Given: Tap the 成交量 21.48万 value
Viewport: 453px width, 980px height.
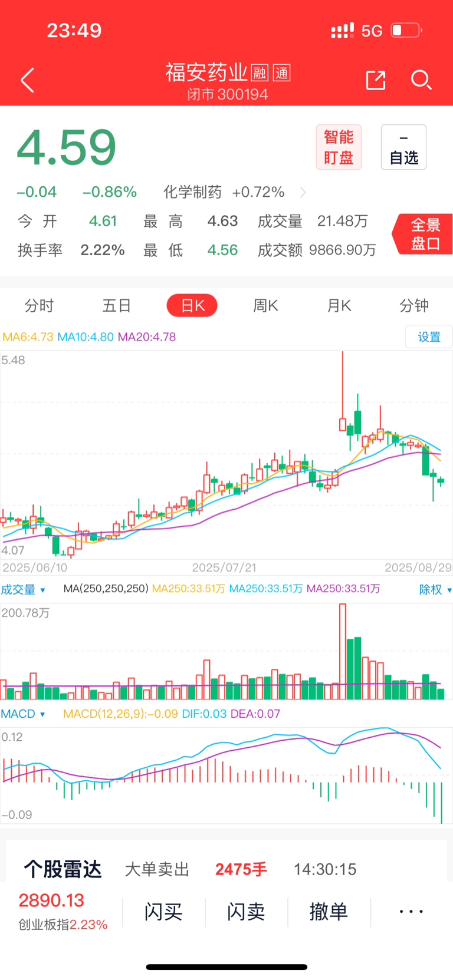Looking at the screenshot, I should click(343, 221).
